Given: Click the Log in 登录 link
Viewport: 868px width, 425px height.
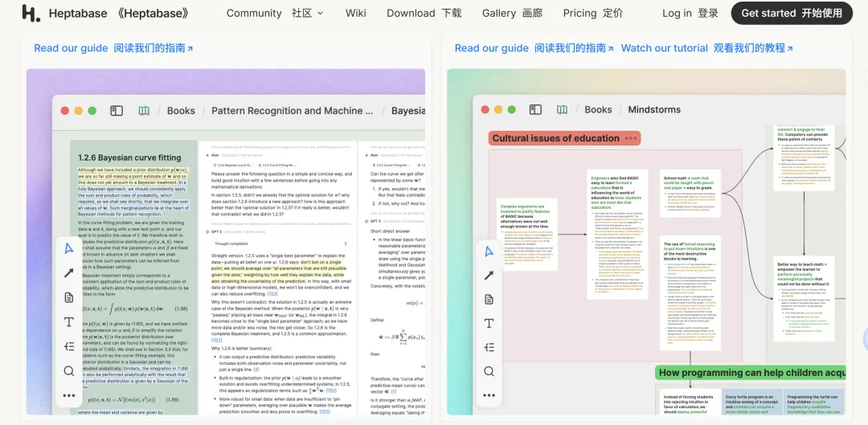Looking at the screenshot, I should (x=690, y=14).
